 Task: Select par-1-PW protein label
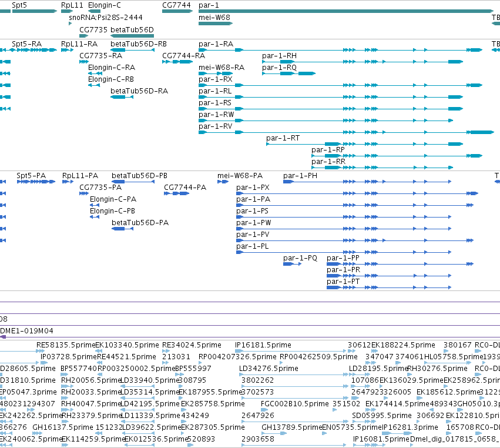(253, 223)
